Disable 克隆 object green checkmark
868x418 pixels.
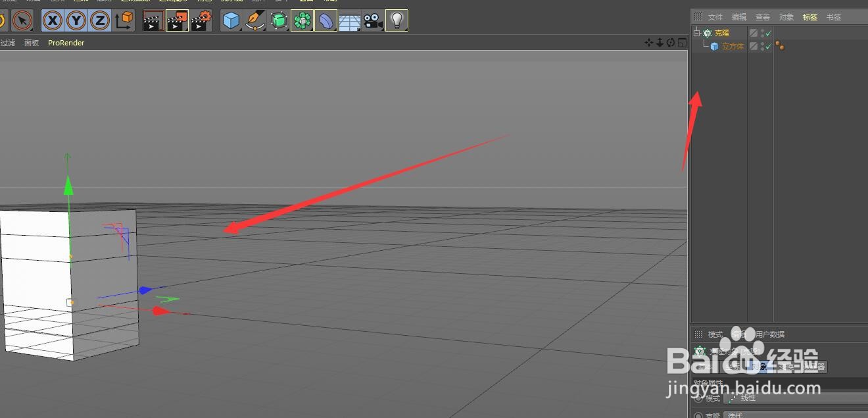pyautogui.click(x=769, y=33)
